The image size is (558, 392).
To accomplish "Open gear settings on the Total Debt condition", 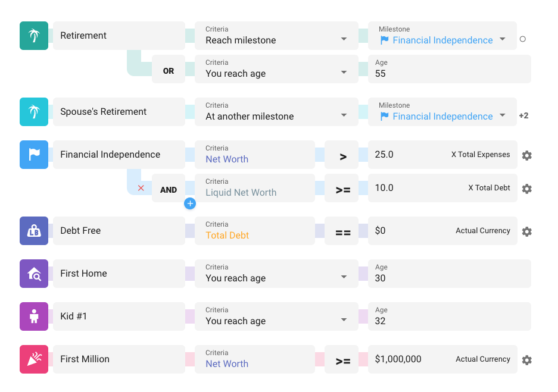I will 526,189.
